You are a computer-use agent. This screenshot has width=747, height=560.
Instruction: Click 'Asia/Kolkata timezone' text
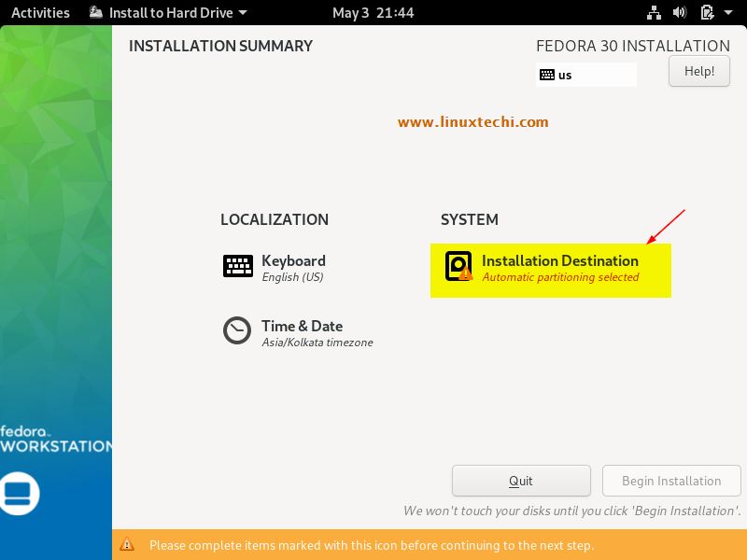[317, 343]
